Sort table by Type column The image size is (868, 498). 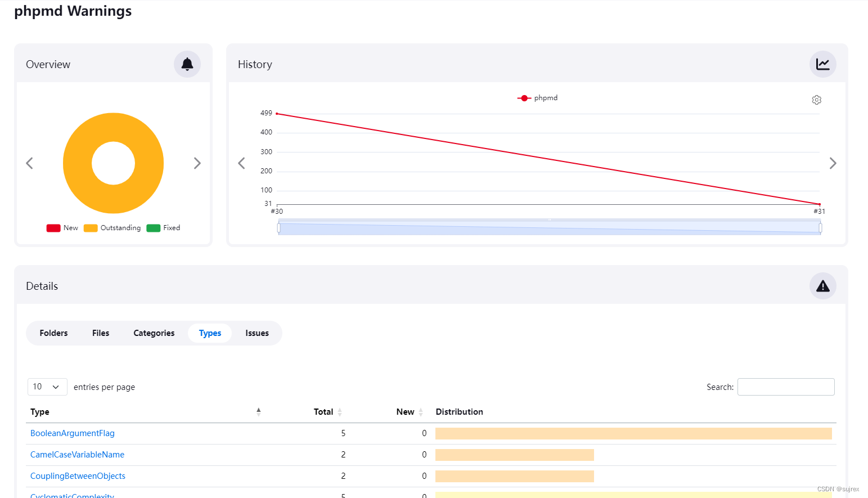[x=146, y=412]
